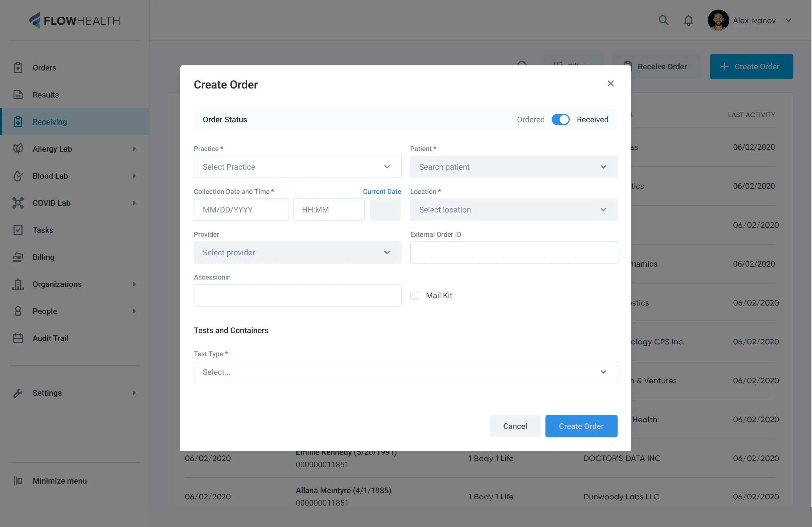Click the Minimize menu icon
Image resolution: width=812 pixels, height=527 pixels.
click(18, 480)
